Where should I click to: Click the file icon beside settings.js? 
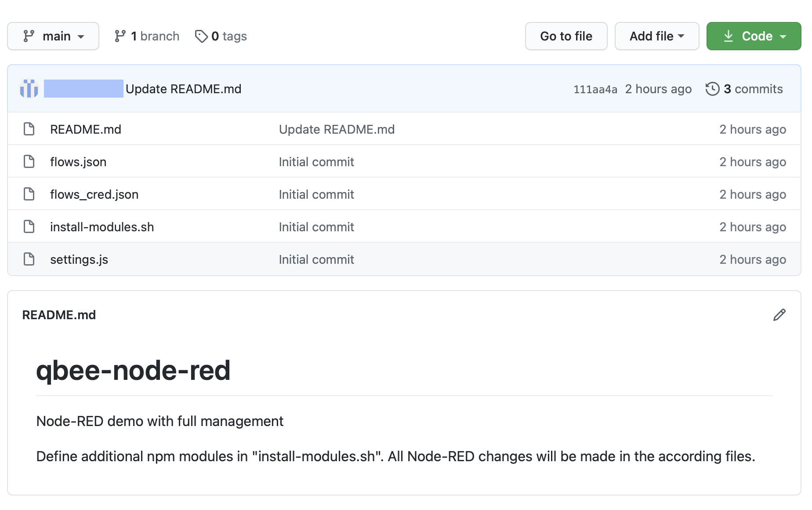tap(29, 259)
